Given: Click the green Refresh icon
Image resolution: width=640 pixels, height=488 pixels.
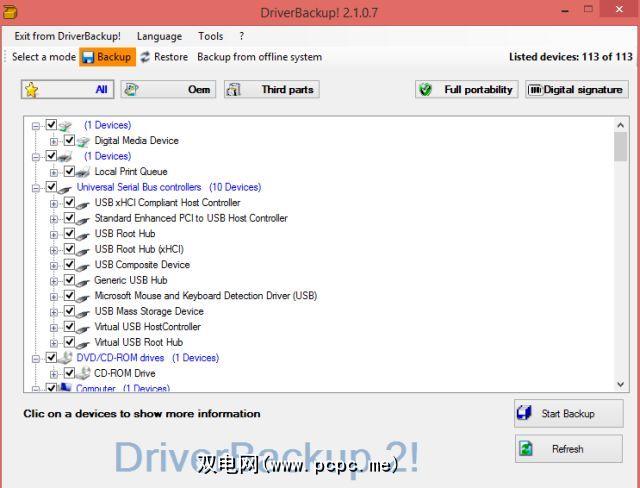Looking at the screenshot, I should 526,449.
